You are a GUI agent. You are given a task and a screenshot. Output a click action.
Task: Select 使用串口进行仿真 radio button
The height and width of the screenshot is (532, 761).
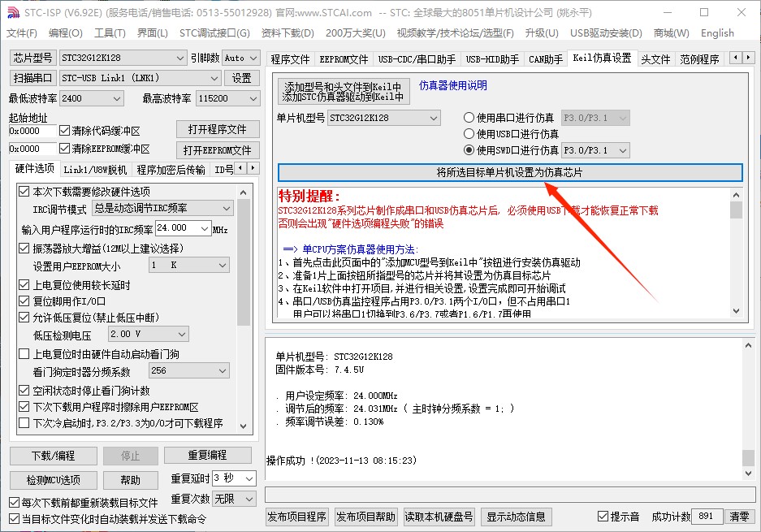point(469,118)
